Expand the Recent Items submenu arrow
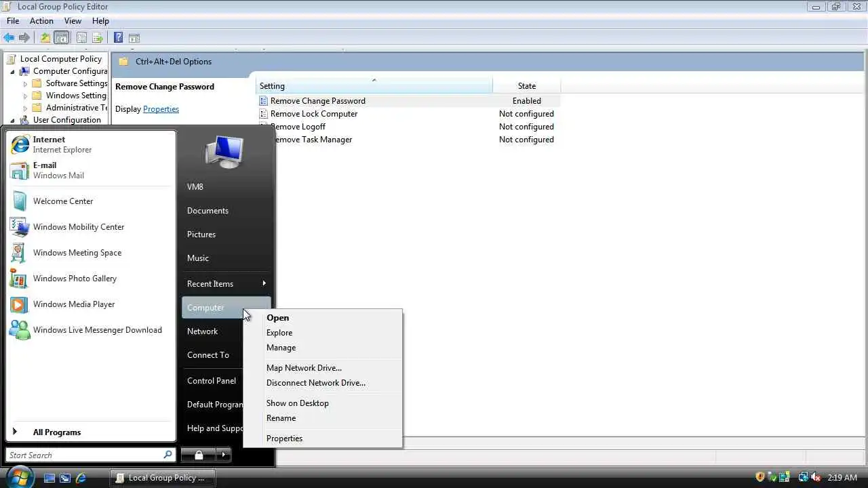 pos(264,283)
